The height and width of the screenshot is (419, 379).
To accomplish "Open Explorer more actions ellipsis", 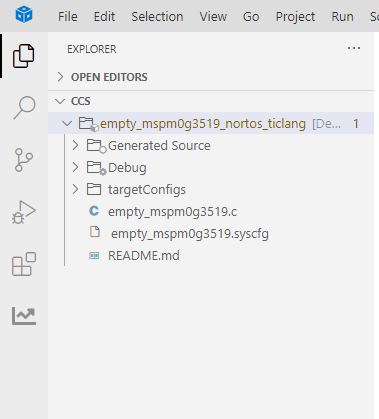I will point(354,48).
